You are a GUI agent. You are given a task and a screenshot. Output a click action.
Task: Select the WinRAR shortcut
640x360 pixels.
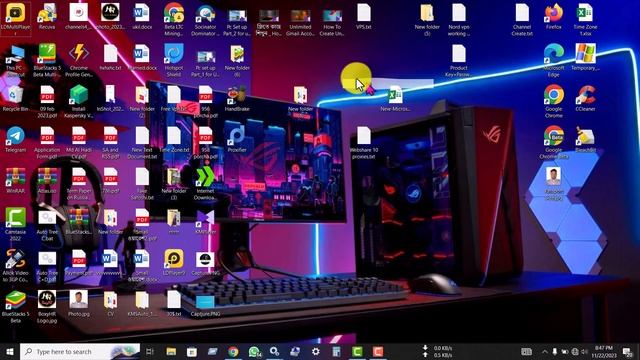pyautogui.click(x=16, y=180)
